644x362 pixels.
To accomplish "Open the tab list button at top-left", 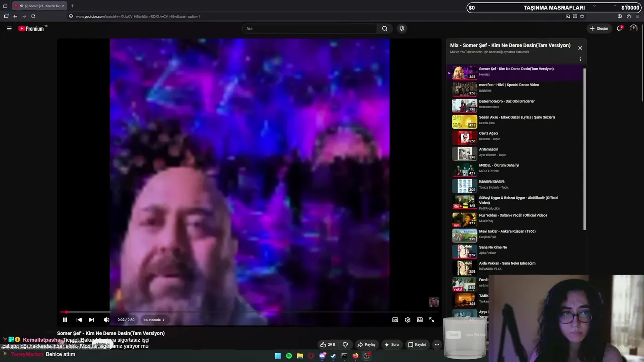I will tap(5, 6).
